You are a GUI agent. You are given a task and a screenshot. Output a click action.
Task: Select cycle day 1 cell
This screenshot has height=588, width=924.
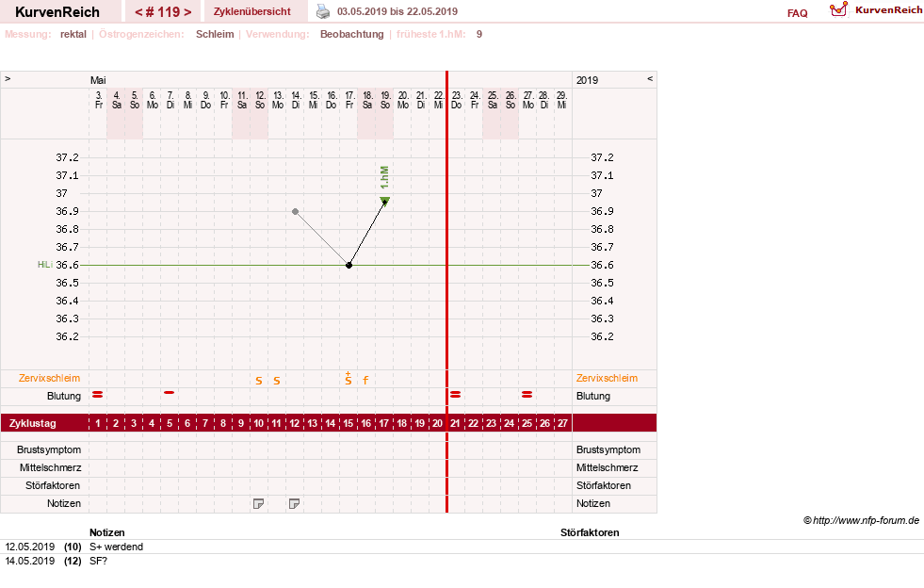[98, 423]
